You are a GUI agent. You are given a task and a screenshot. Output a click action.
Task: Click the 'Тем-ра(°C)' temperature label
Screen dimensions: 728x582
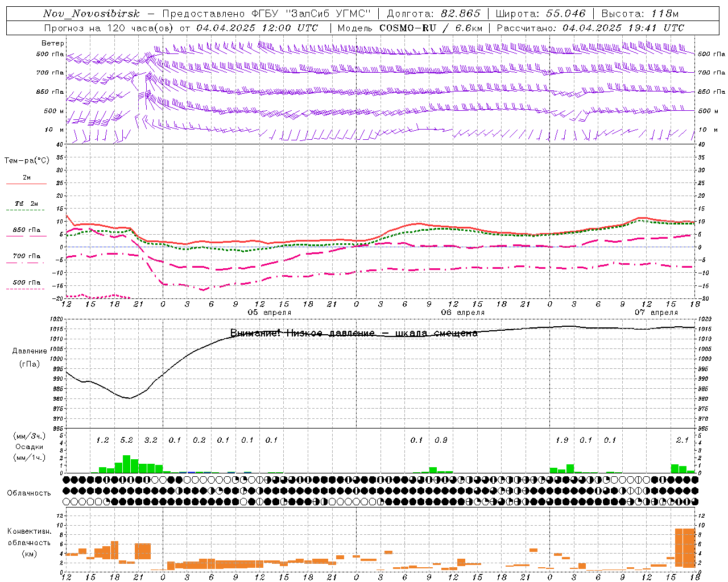[27, 161]
